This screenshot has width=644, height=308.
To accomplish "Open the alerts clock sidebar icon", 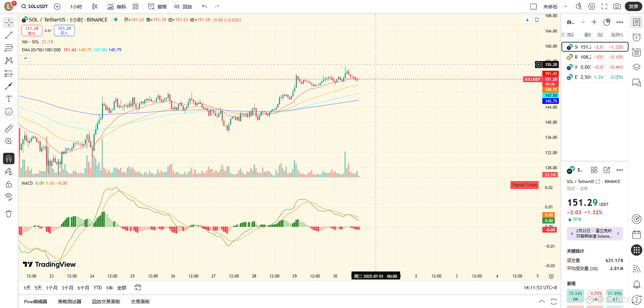I will pyautogui.click(x=637, y=37).
